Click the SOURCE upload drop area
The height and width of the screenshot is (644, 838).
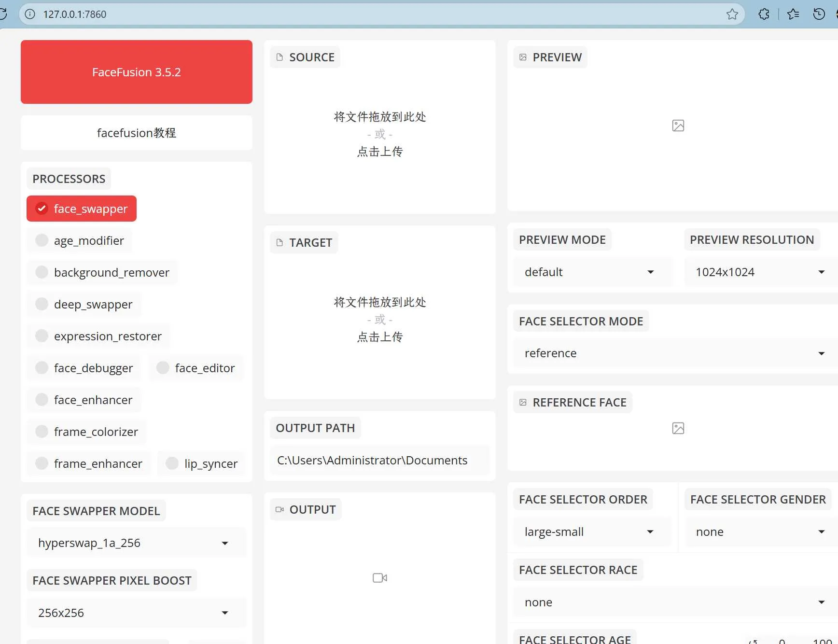click(380, 134)
